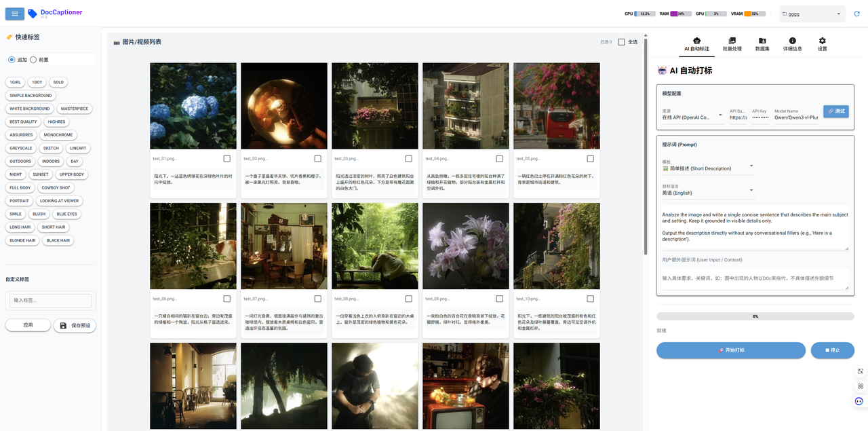Open the AI robot assistant floating icon

click(860, 400)
